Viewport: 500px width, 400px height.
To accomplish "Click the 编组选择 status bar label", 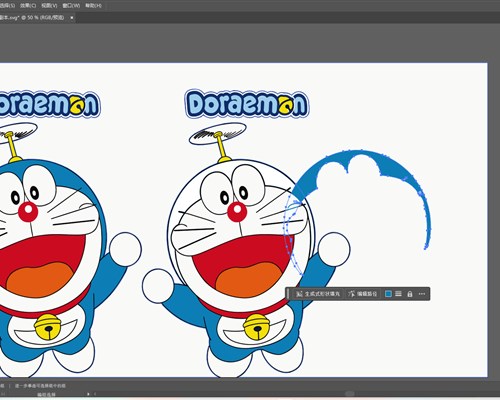I will (47, 394).
